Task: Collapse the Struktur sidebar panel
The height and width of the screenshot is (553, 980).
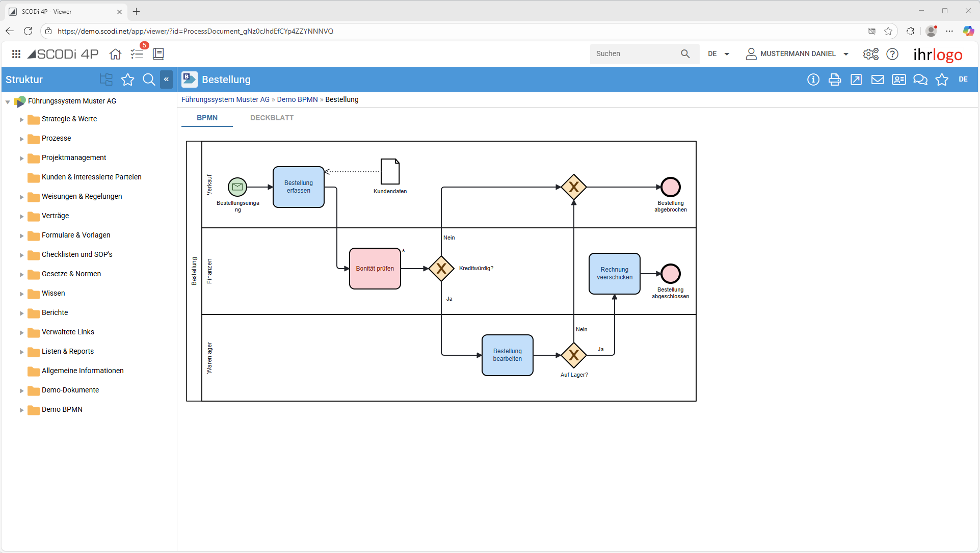Action: tap(166, 80)
